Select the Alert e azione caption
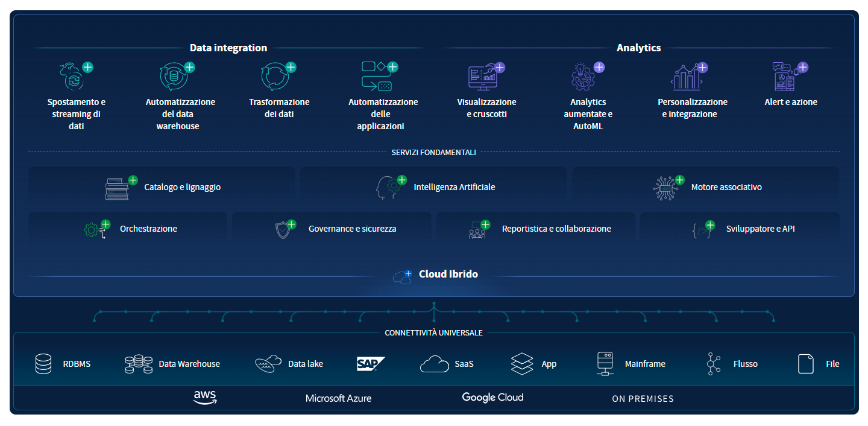This screenshot has height=426, width=868. click(x=791, y=102)
